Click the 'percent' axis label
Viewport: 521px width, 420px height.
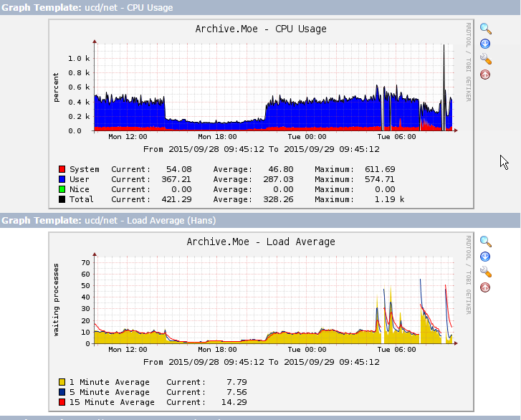click(x=56, y=87)
